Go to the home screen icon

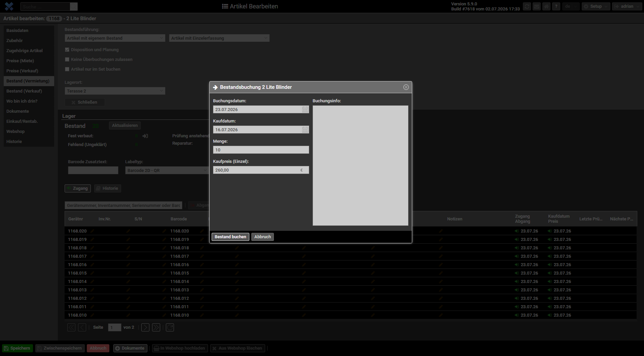pyautogui.click(x=546, y=6)
